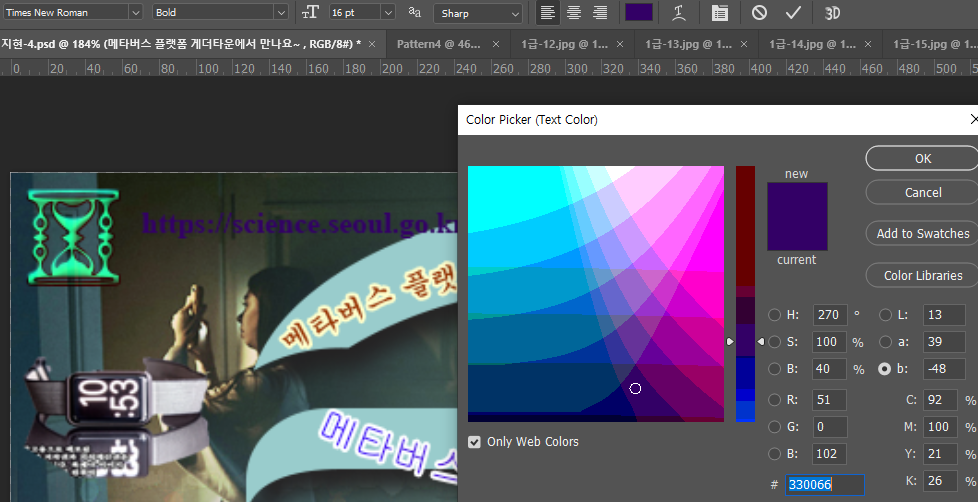The width and height of the screenshot is (978, 502).
Task: Click the Y yellow value field 21
Action: 940,454
